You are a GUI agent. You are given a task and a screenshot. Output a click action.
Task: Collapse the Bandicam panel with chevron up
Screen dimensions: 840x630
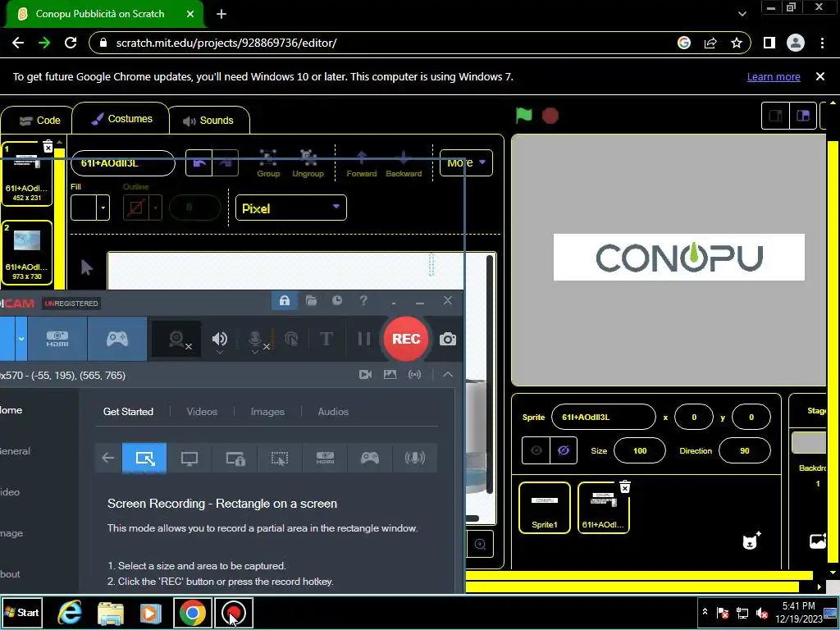(x=448, y=374)
